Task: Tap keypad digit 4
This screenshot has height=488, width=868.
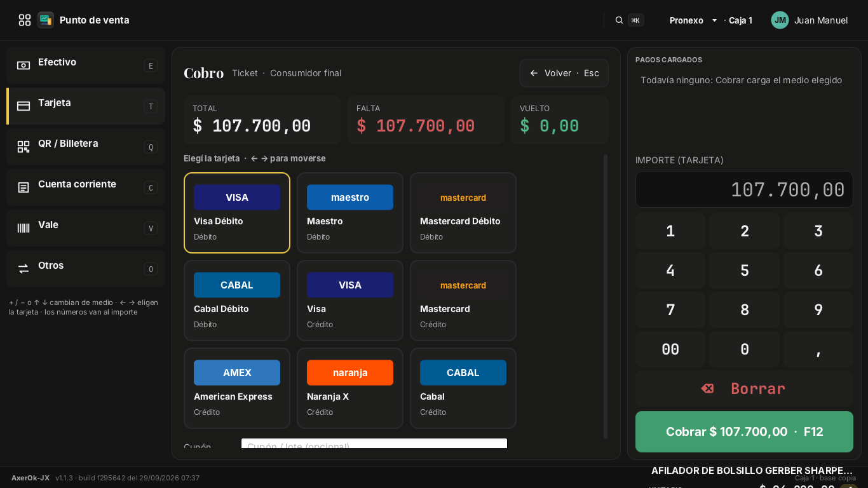Action: click(x=670, y=271)
